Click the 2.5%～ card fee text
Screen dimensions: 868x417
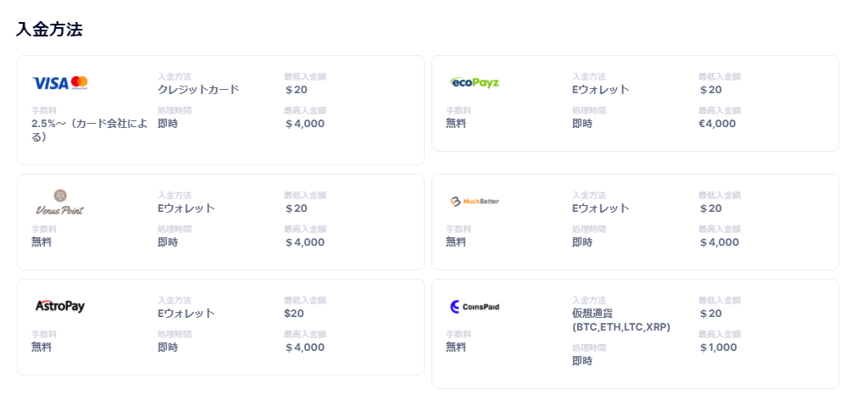90,131
